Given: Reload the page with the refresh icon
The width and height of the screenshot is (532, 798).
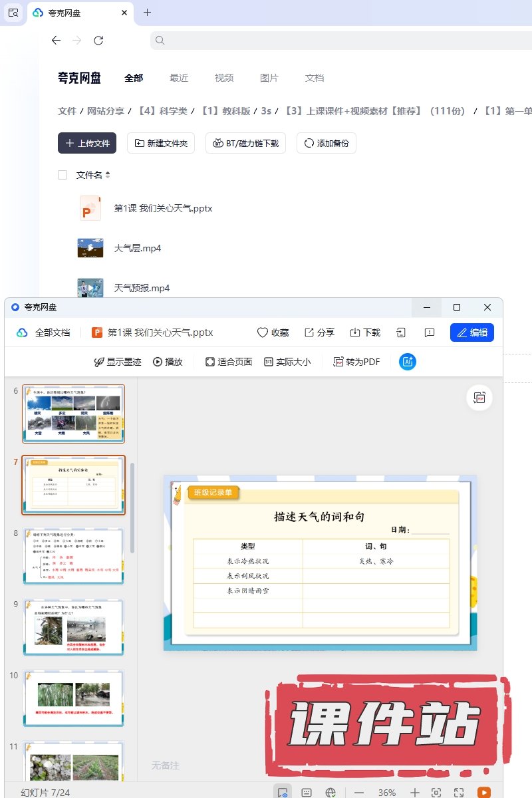Looking at the screenshot, I should tap(98, 41).
